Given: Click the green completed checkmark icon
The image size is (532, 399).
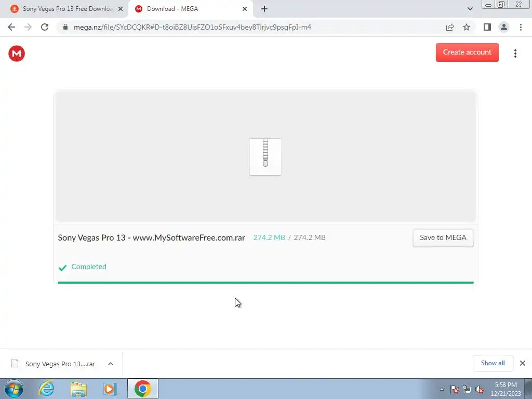Looking at the screenshot, I should [62, 268].
